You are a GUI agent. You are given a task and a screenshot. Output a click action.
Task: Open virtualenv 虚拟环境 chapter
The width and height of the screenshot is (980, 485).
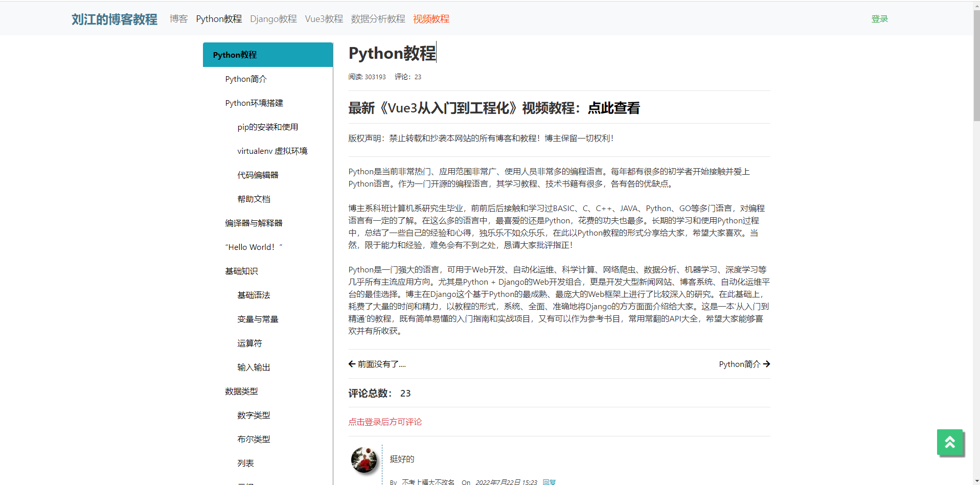coord(272,151)
